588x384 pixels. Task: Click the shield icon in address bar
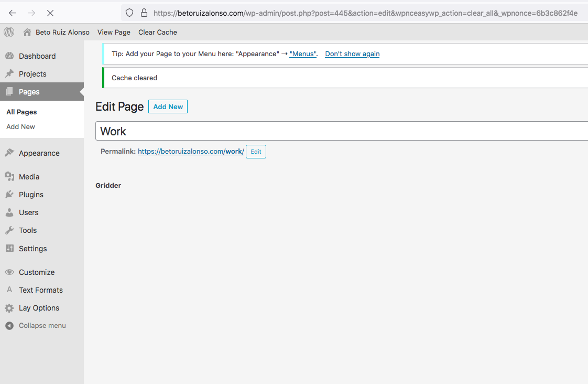coord(130,13)
